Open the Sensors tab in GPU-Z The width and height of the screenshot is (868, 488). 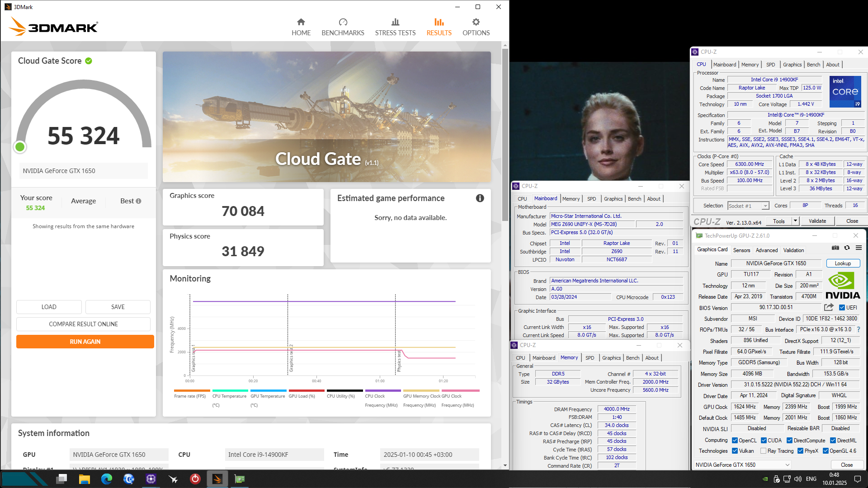coord(741,250)
